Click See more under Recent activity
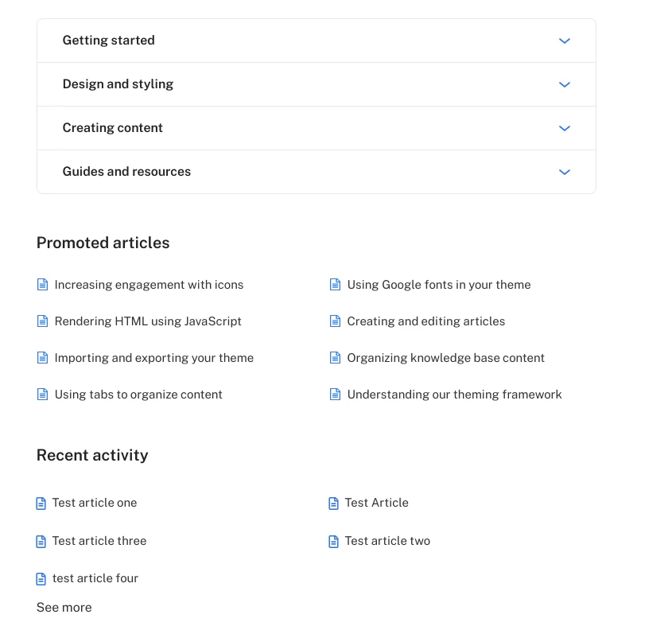672x626 pixels. pos(64,607)
